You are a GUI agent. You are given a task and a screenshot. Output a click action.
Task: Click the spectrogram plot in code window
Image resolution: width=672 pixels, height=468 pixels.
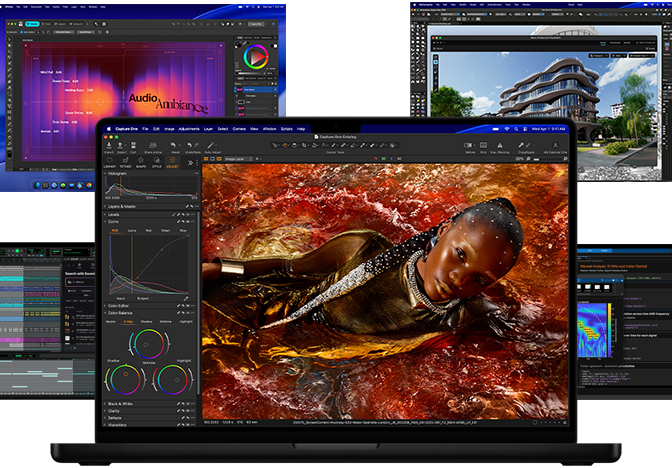(x=593, y=330)
